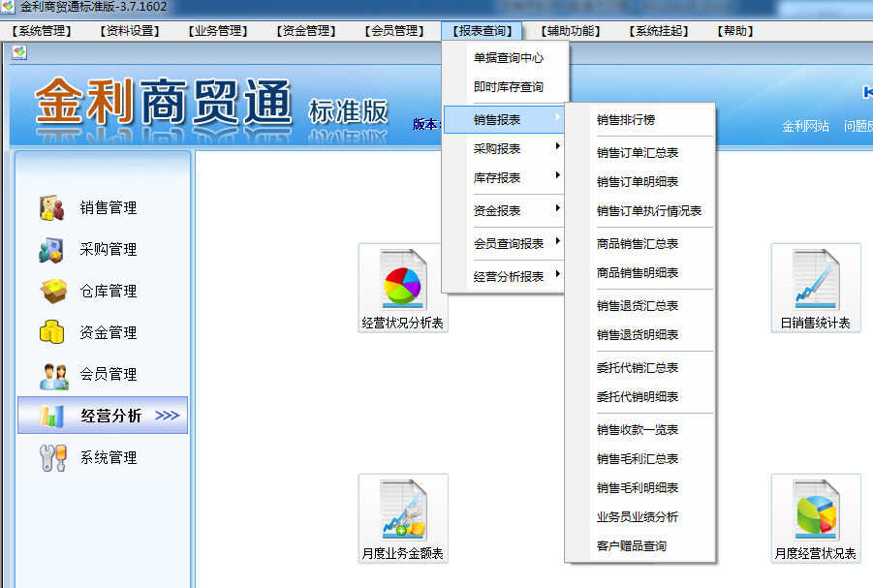The width and height of the screenshot is (873, 588).
Task: Choose 销售订单执行情况表 from the submenu
Action: point(639,210)
